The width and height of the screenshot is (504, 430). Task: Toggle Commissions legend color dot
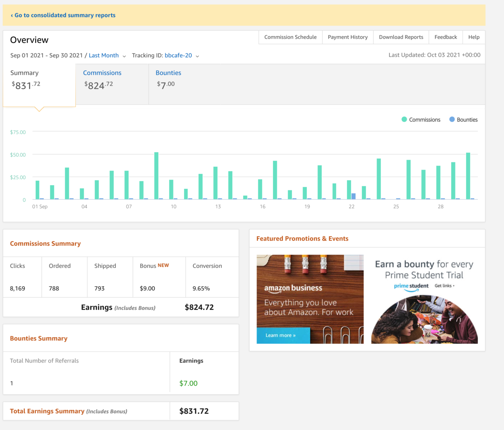(404, 119)
